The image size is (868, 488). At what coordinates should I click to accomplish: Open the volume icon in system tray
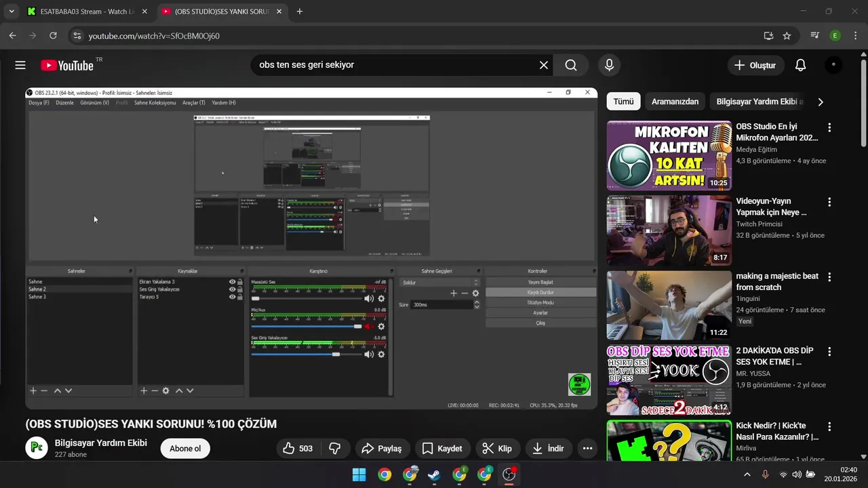[797, 474]
